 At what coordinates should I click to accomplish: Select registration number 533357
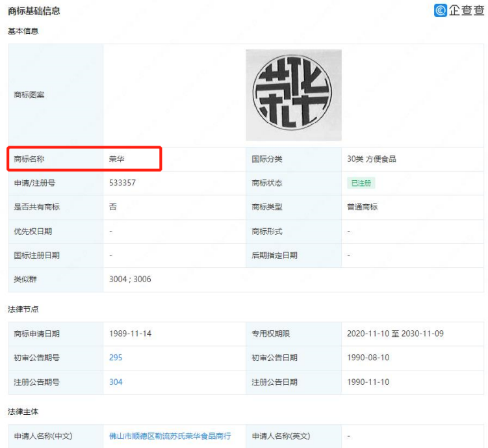[122, 183]
